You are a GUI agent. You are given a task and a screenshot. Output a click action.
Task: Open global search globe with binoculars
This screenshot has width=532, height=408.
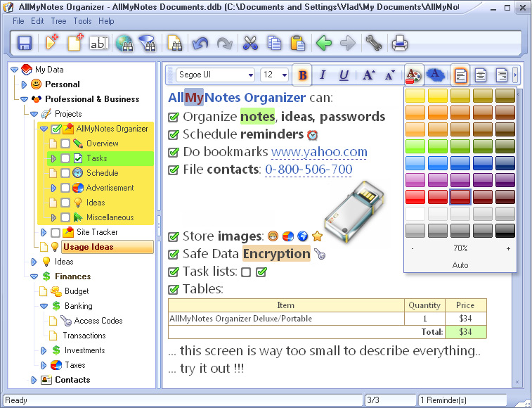tap(124, 44)
